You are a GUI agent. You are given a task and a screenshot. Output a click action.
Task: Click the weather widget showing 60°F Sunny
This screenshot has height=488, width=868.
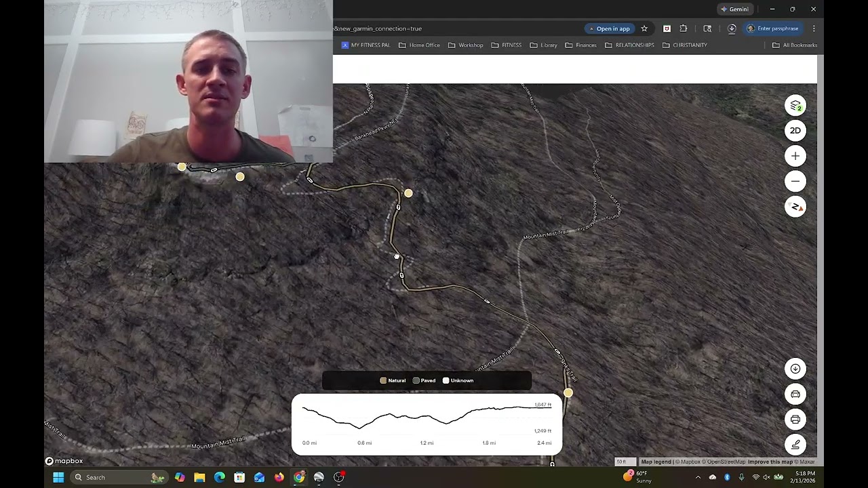tap(639, 477)
